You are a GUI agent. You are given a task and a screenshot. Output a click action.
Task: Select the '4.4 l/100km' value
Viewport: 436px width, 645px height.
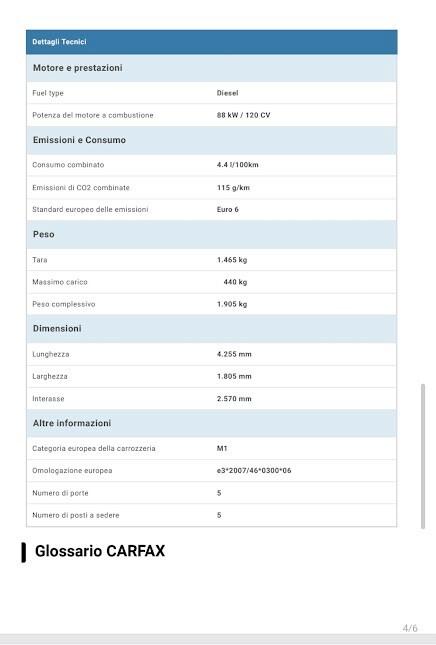pos(238,165)
